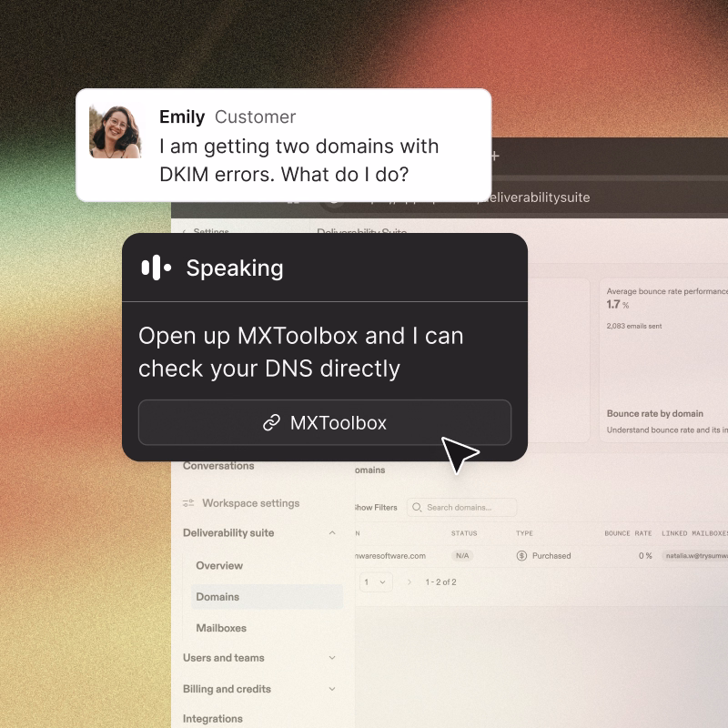Viewport: 728px width, 728px height.
Task: Click the Purchased type label
Action: coord(551,556)
